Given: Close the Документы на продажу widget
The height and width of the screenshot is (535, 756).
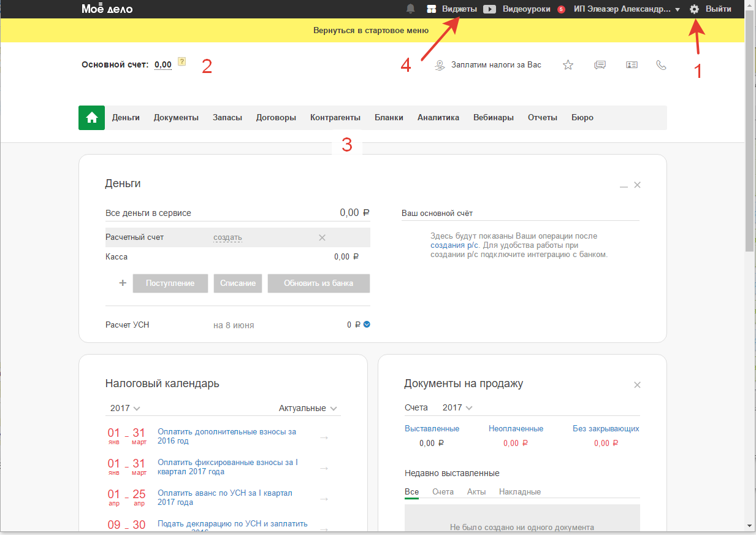Looking at the screenshot, I should (637, 385).
